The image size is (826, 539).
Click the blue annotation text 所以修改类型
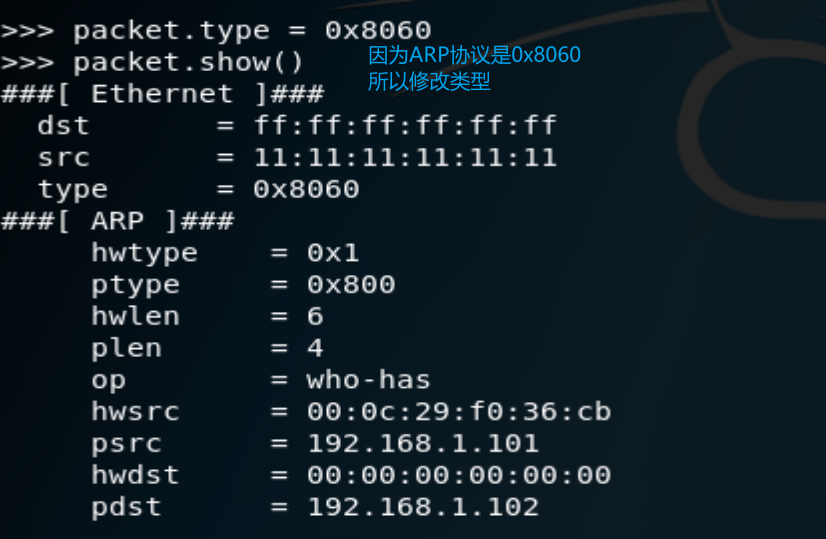point(429,81)
